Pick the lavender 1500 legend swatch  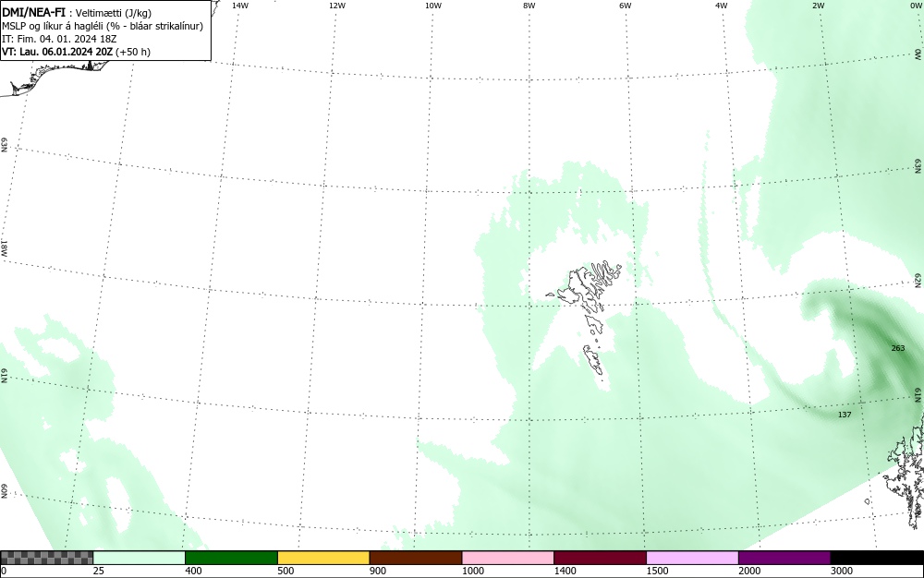coord(692,558)
